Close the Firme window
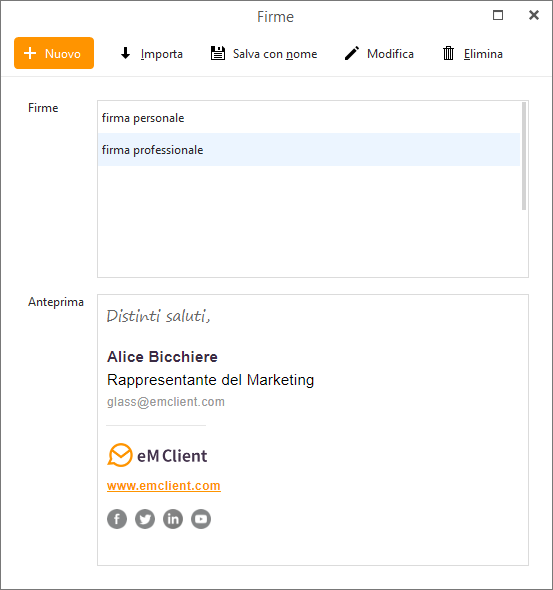Screen dimensions: 553x590 coord(534,15)
